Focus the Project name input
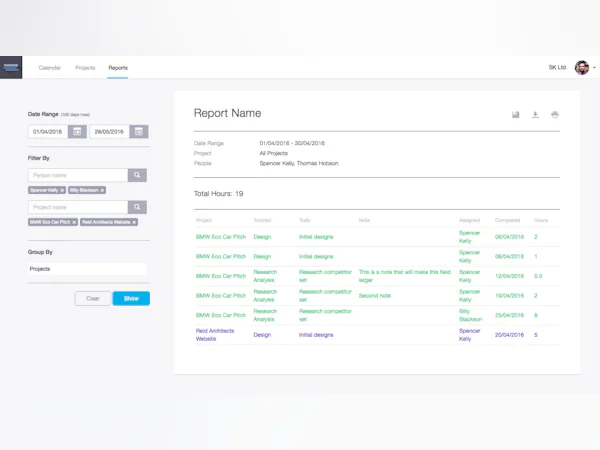 [78, 207]
